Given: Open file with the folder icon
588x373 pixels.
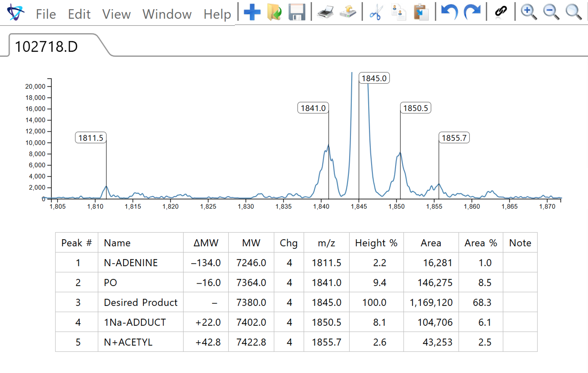Looking at the screenshot, I should pos(274,12).
